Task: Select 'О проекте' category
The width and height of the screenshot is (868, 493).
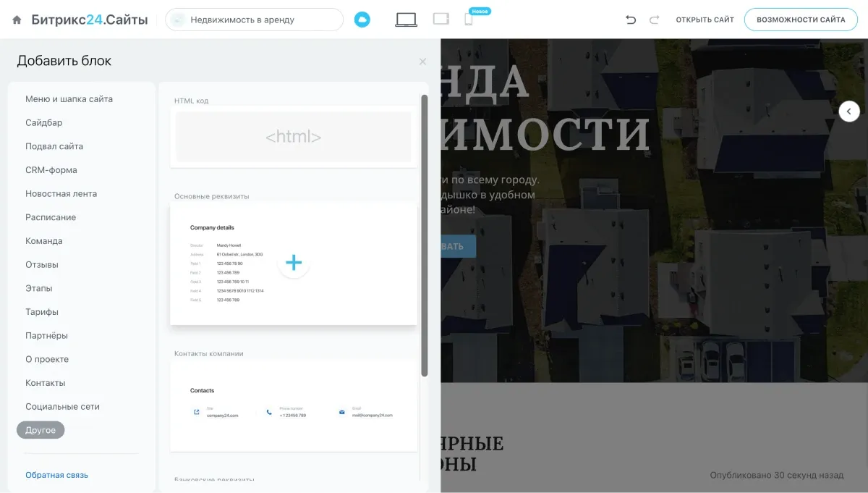Action: click(47, 359)
